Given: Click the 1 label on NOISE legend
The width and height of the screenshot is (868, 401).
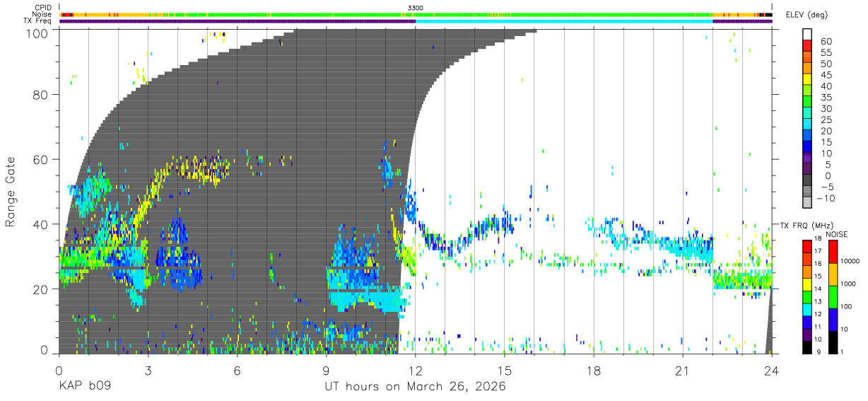Looking at the screenshot, I should tap(843, 351).
